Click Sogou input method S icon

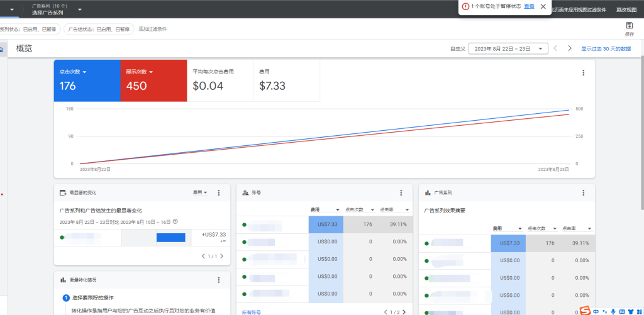coord(586,311)
